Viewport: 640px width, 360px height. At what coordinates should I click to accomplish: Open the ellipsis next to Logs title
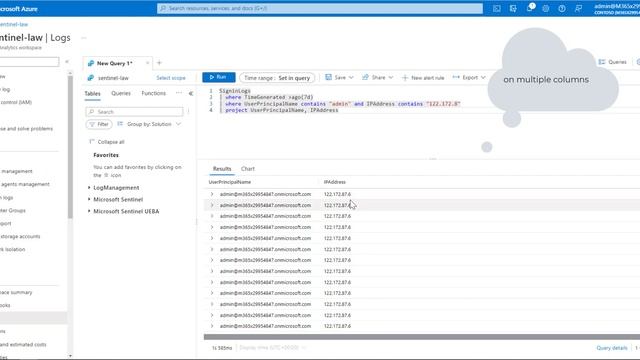click(x=84, y=38)
